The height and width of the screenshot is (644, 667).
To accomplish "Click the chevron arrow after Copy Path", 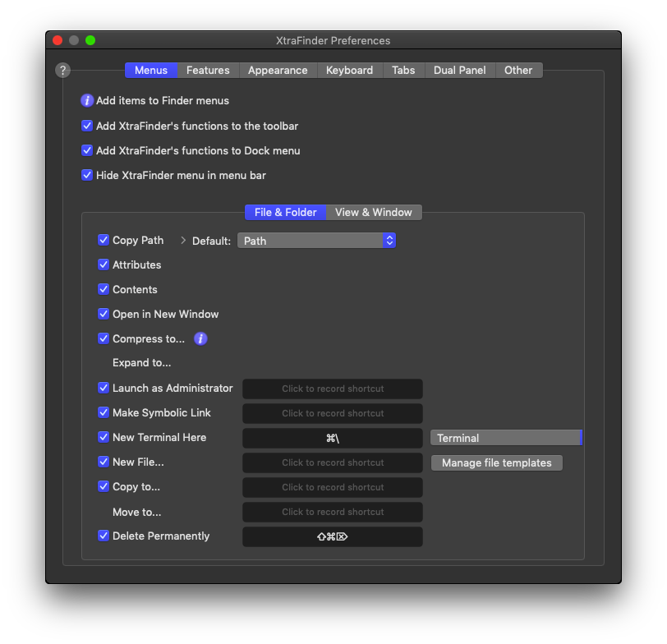I will pos(183,241).
